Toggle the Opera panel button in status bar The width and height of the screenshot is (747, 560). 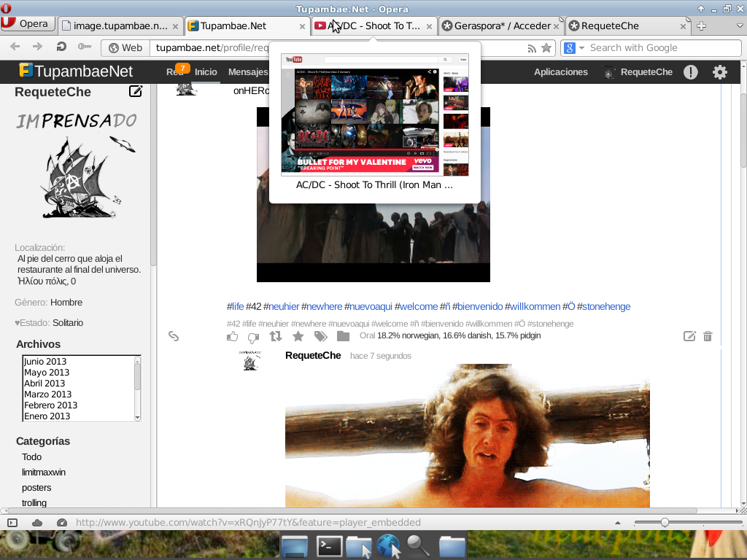tap(12, 523)
